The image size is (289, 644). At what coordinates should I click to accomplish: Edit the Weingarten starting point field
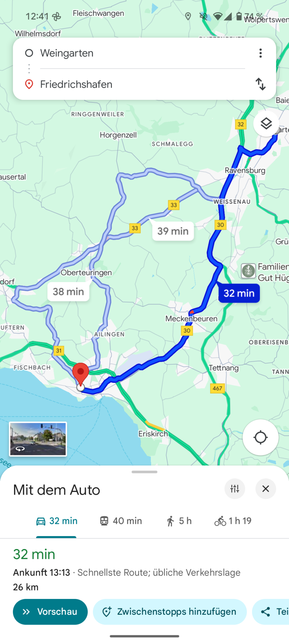click(x=142, y=53)
